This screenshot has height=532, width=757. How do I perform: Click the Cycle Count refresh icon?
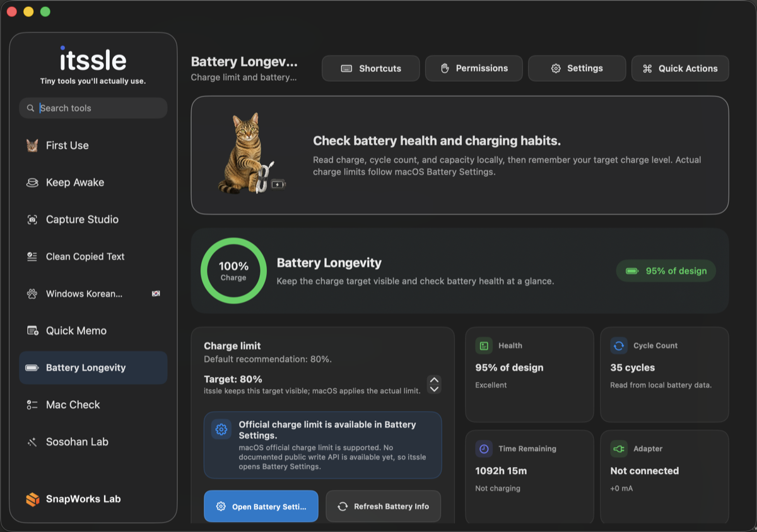[x=619, y=345]
